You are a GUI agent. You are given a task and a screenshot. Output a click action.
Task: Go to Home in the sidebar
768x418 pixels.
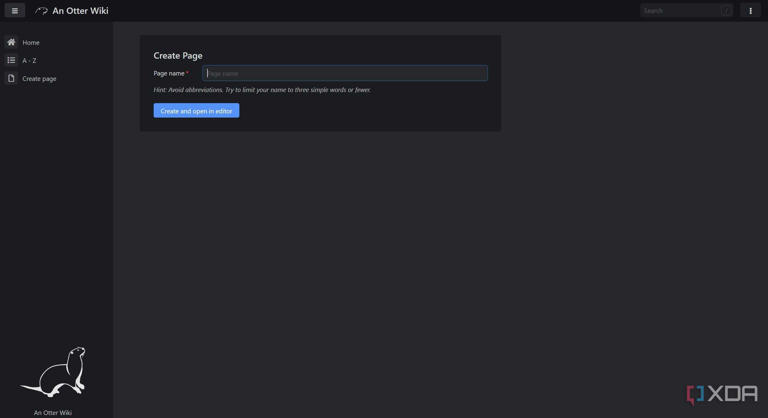coord(31,43)
